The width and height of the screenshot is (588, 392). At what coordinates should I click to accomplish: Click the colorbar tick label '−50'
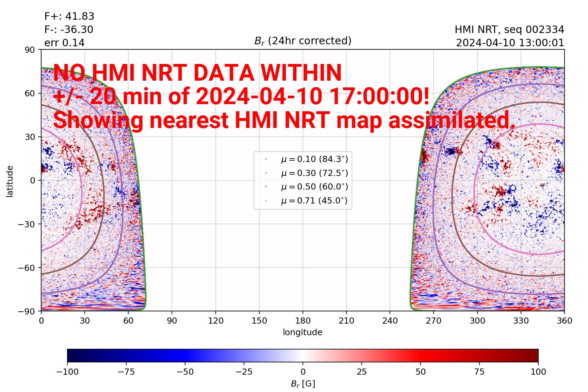click(x=185, y=372)
